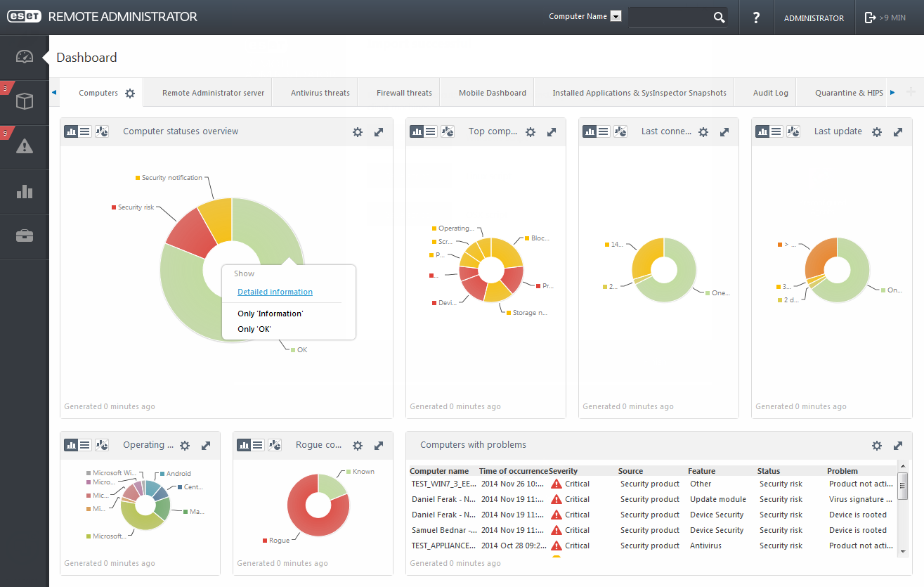The image size is (924, 587).
Task: Click the help question mark icon
Action: [756, 18]
